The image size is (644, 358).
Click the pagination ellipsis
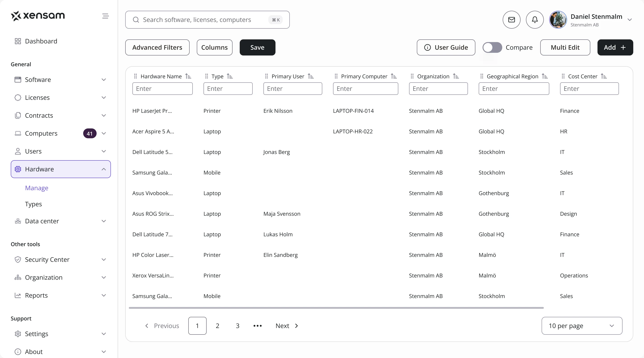click(258, 326)
